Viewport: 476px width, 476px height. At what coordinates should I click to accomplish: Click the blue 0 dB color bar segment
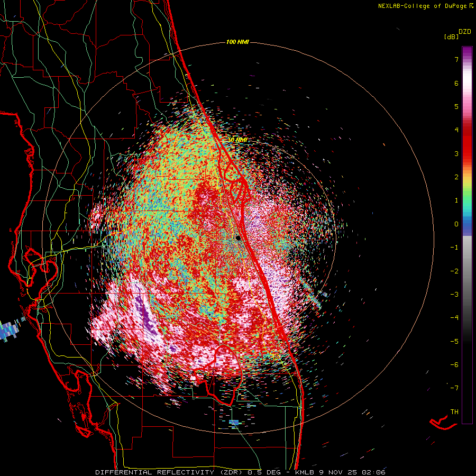[x=467, y=226]
